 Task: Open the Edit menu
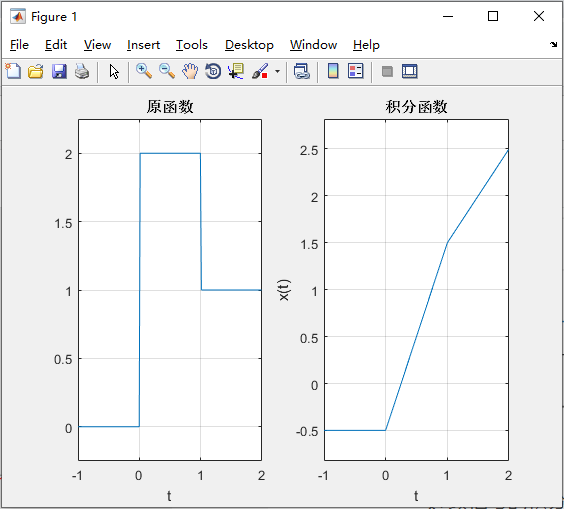point(56,45)
